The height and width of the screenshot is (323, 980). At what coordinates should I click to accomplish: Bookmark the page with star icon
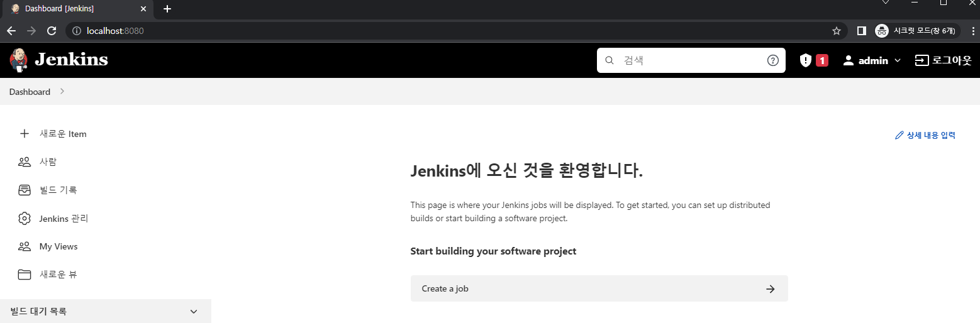pos(837,30)
